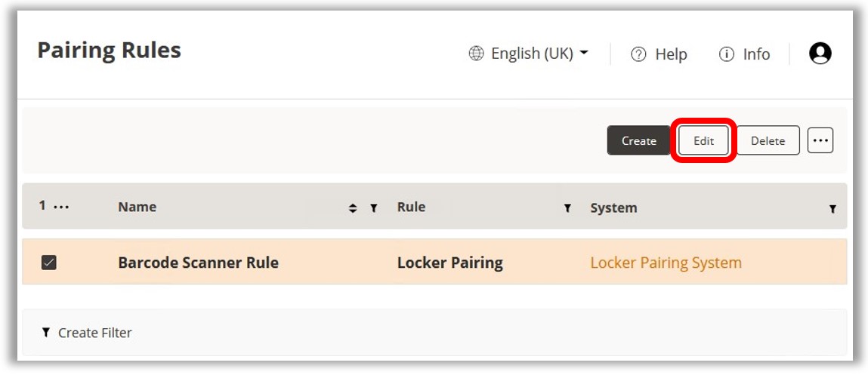868x375 pixels.
Task: Expand the selection count ellipsis in table header
Action: 61,206
